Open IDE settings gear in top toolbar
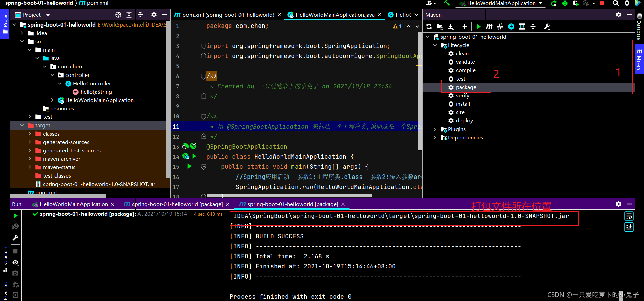The width and height of the screenshot is (644, 301). pos(627,3)
